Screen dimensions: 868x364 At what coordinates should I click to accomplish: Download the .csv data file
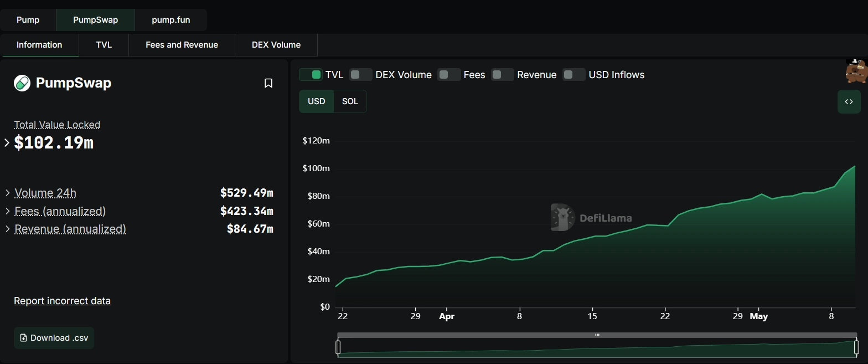pyautogui.click(x=54, y=338)
